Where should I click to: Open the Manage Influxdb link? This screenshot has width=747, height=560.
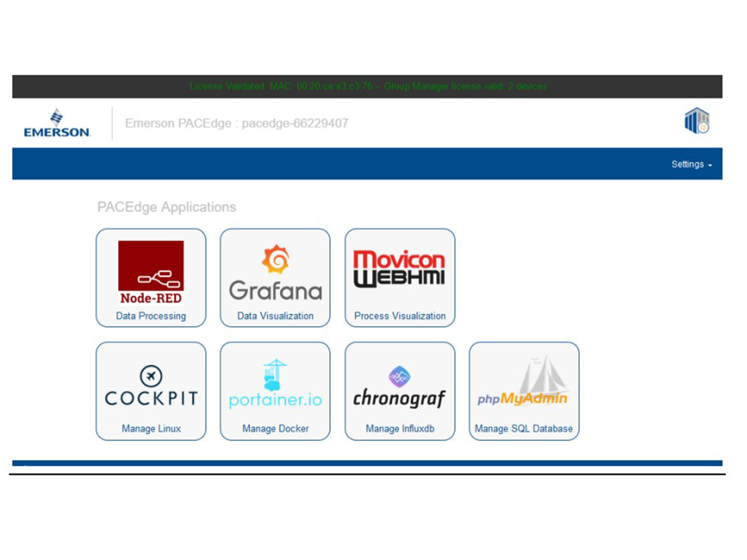pyautogui.click(x=400, y=428)
